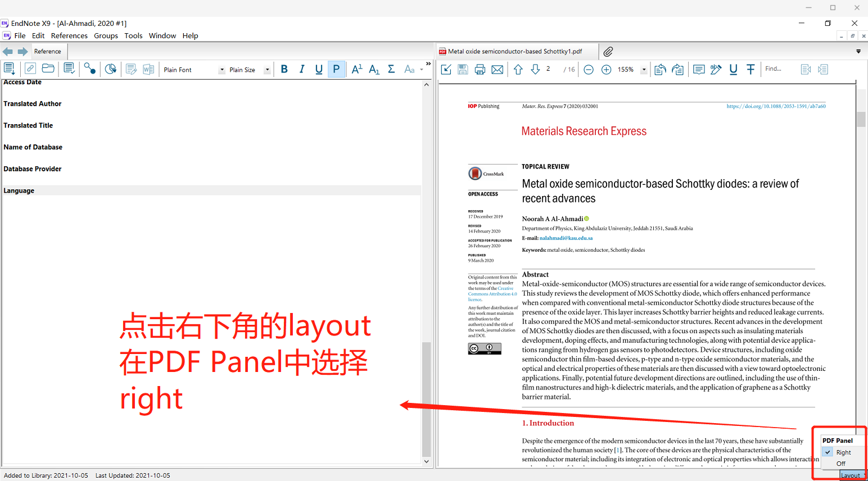Open the Plain Font dropdown
This screenshot has height=481, width=868.
[221, 69]
